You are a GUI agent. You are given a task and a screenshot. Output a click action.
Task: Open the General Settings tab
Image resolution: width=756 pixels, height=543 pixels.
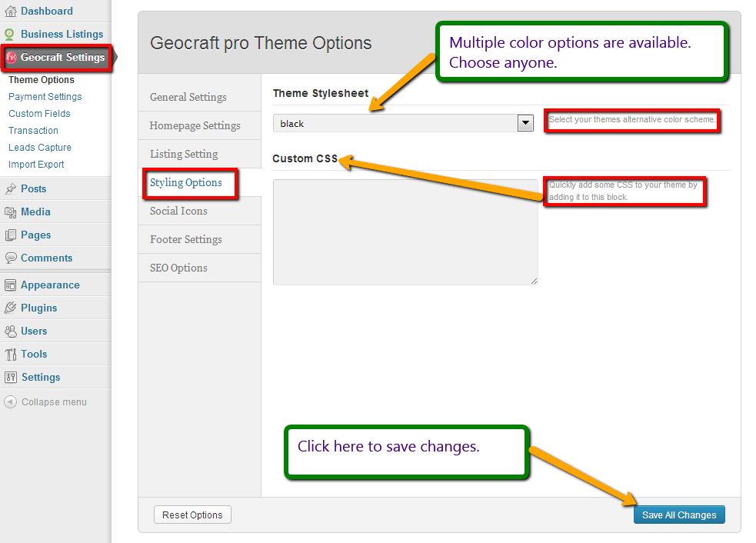coord(200,98)
